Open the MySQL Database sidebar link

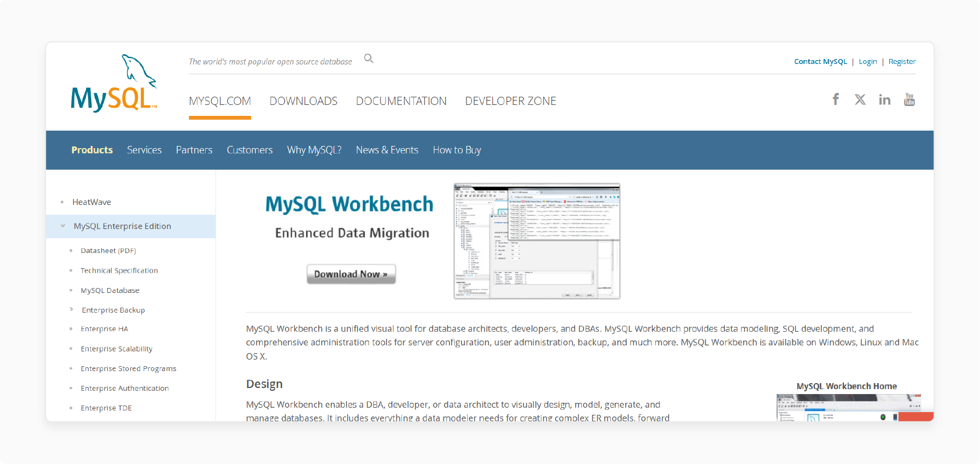click(110, 290)
